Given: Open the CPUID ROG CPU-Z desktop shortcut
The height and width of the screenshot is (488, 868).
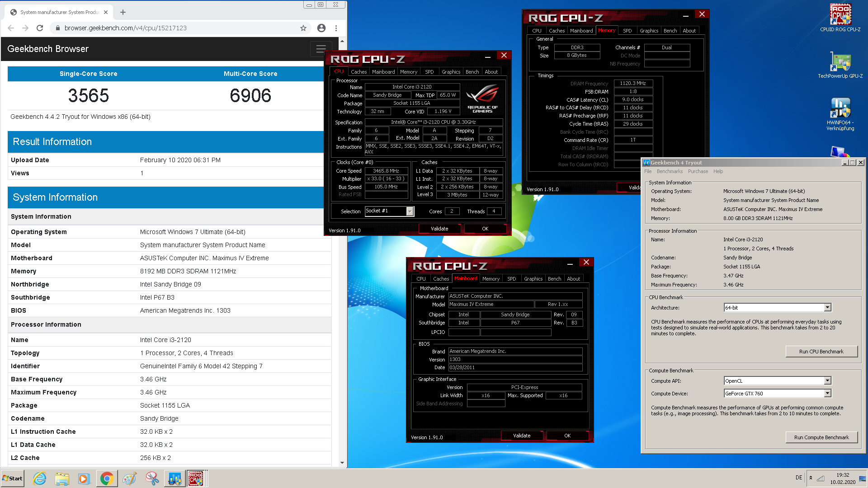Looking at the screenshot, I should pos(840,18).
